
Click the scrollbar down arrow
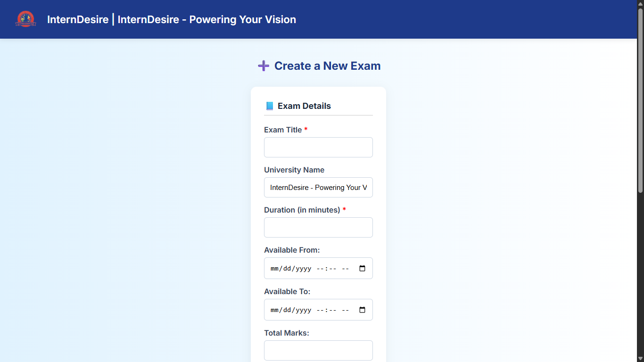coord(640,358)
